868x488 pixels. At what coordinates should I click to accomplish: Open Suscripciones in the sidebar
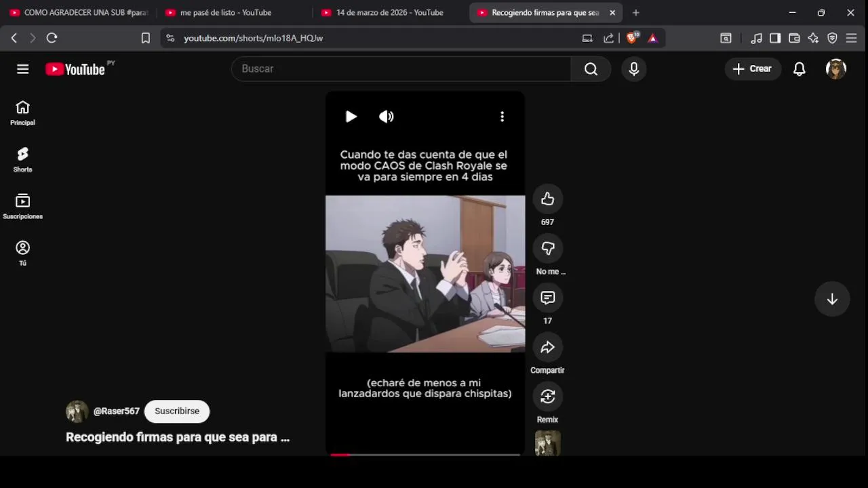click(22, 207)
